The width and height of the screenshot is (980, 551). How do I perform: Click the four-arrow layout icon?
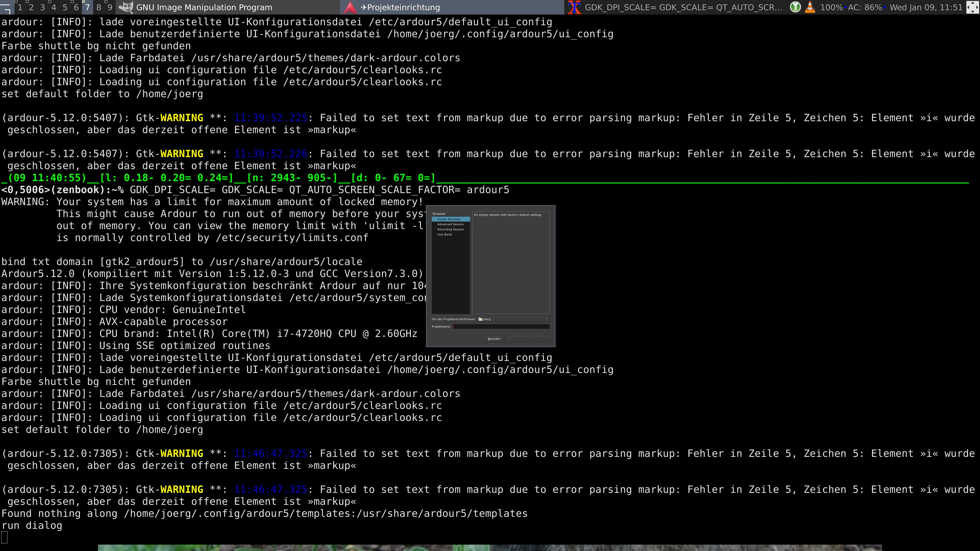point(972,7)
